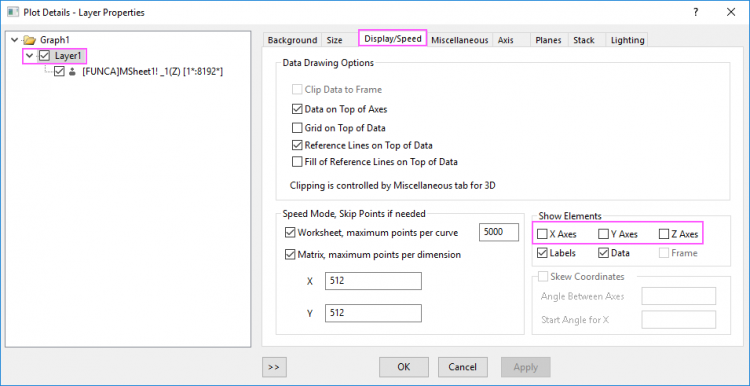The height and width of the screenshot is (386, 750).
Task: Click the help question mark button
Action: pos(696,12)
